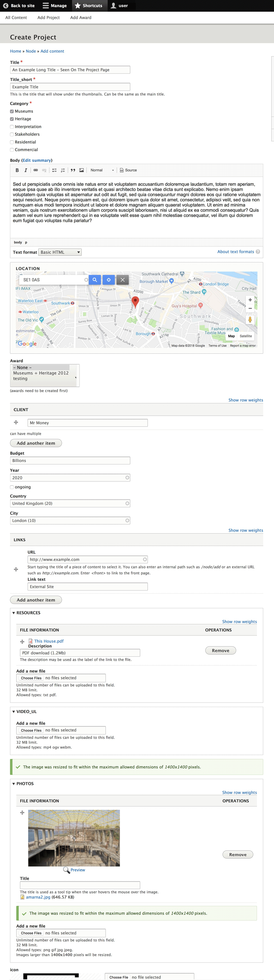Open the Text format dropdown

[x=60, y=252]
